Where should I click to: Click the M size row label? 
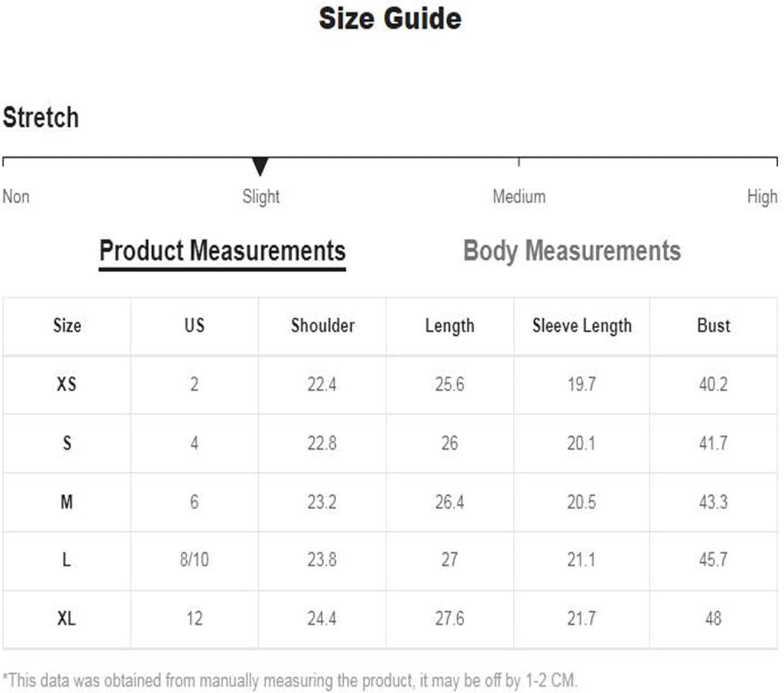tap(67, 502)
